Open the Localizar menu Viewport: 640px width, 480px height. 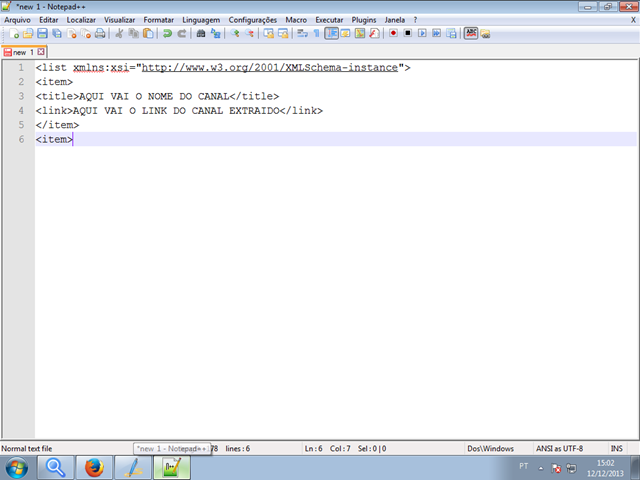[x=81, y=20]
